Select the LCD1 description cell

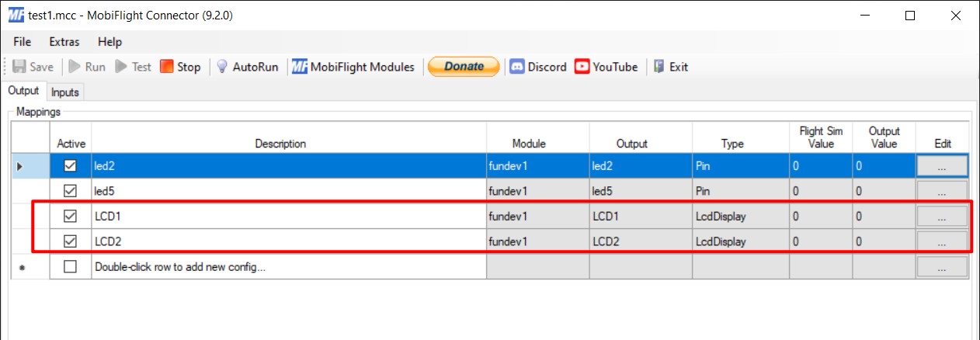pyautogui.click(x=289, y=217)
